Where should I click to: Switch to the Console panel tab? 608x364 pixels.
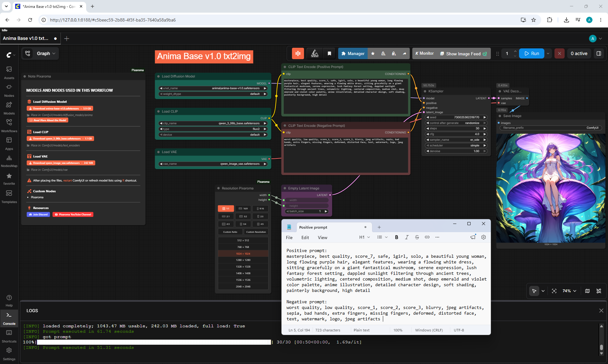[9, 318]
